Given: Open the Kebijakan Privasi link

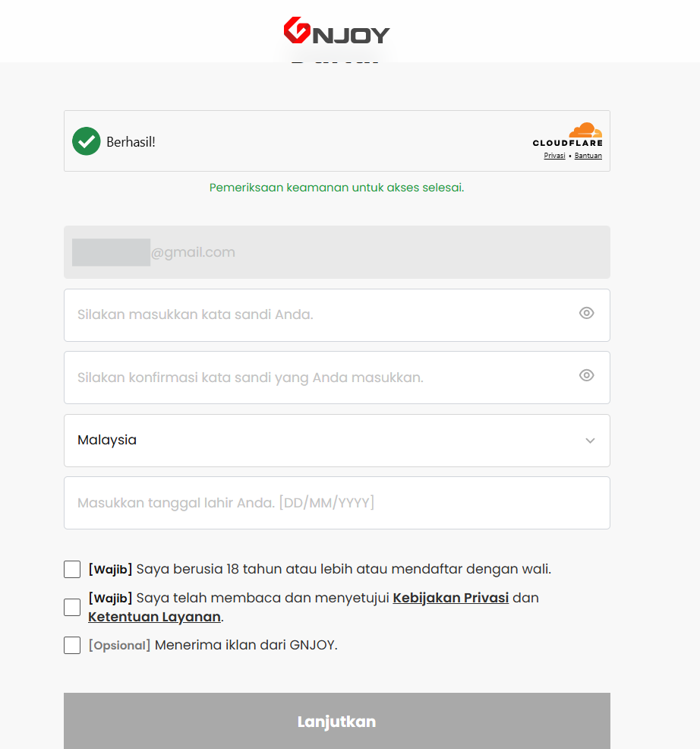Looking at the screenshot, I should [x=451, y=598].
